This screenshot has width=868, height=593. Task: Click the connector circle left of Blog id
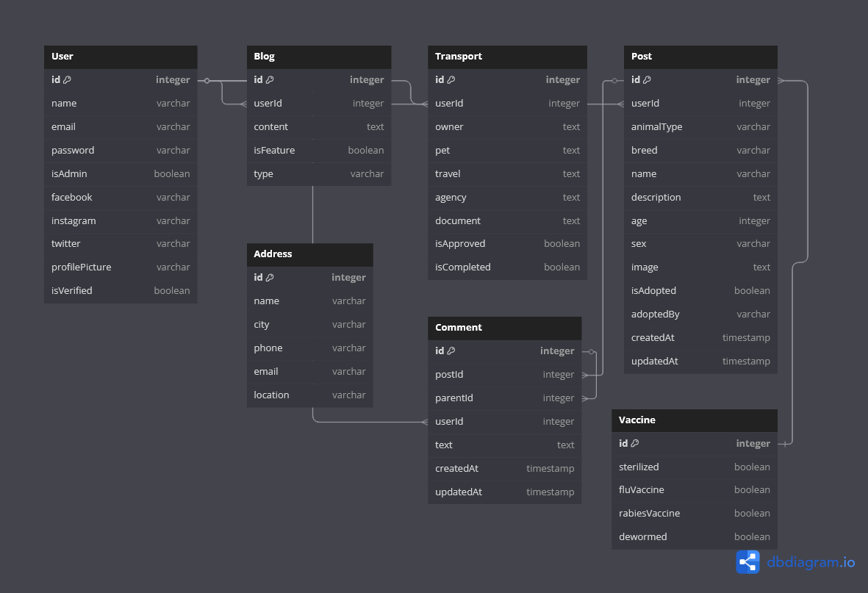pos(207,79)
